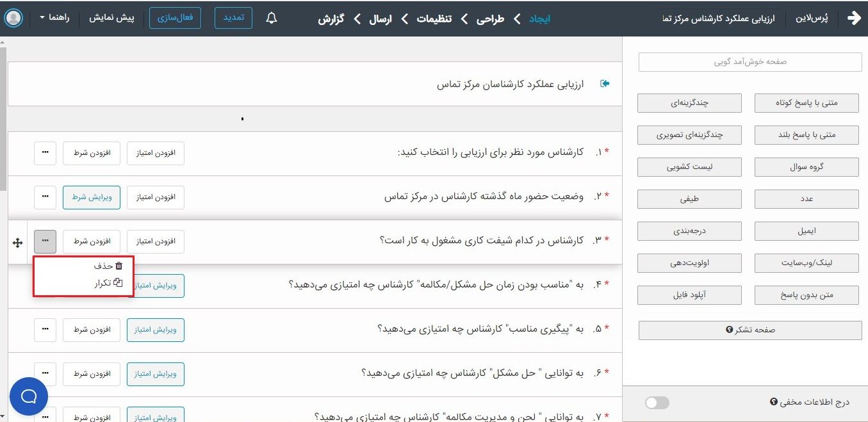Image resolution: width=868 pixels, height=422 pixels.
Task: Open the three-dot menu for question 5
Action: click(45, 329)
